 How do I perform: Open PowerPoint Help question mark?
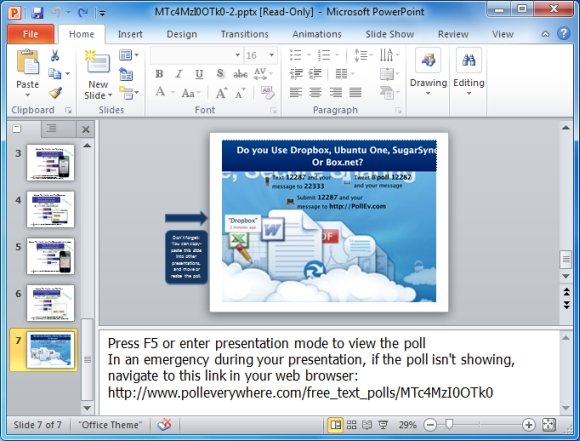coord(563,34)
